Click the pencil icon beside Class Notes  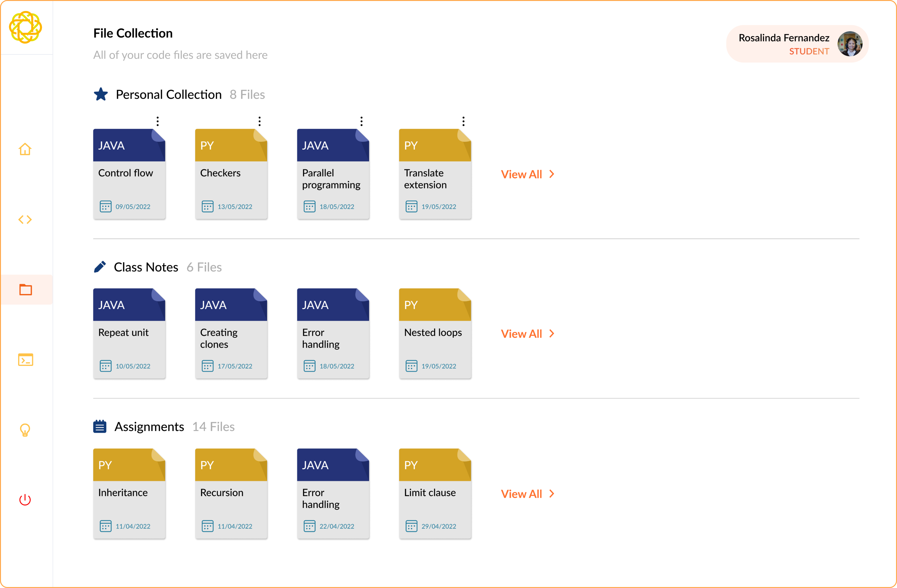(100, 267)
